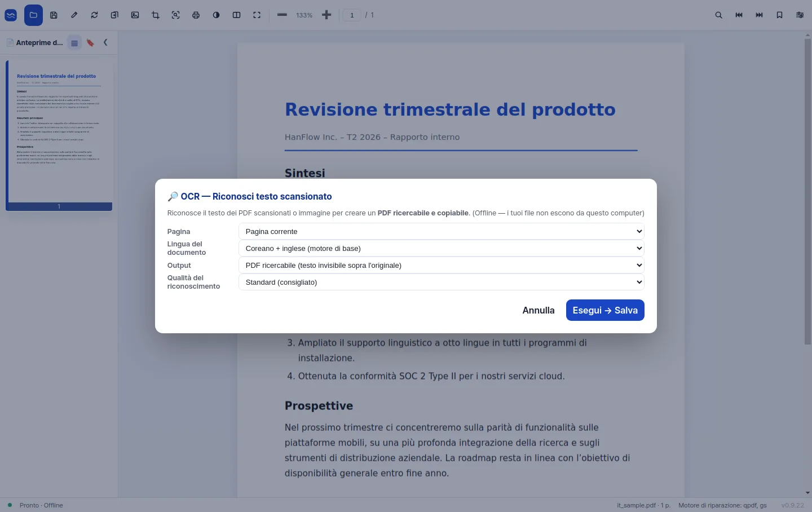Click Esegui → Salva button
Viewport: 812px width, 512px height.
pos(605,310)
